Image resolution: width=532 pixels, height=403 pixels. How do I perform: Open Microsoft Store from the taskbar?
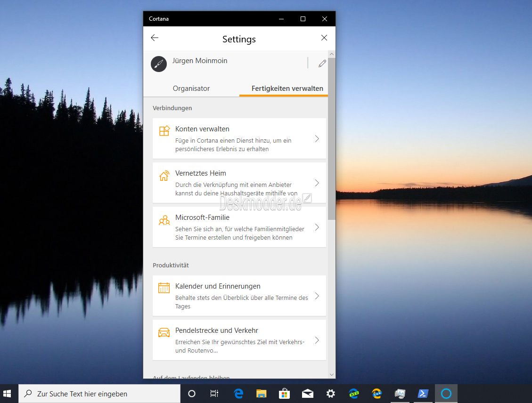pyautogui.click(x=284, y=394)
